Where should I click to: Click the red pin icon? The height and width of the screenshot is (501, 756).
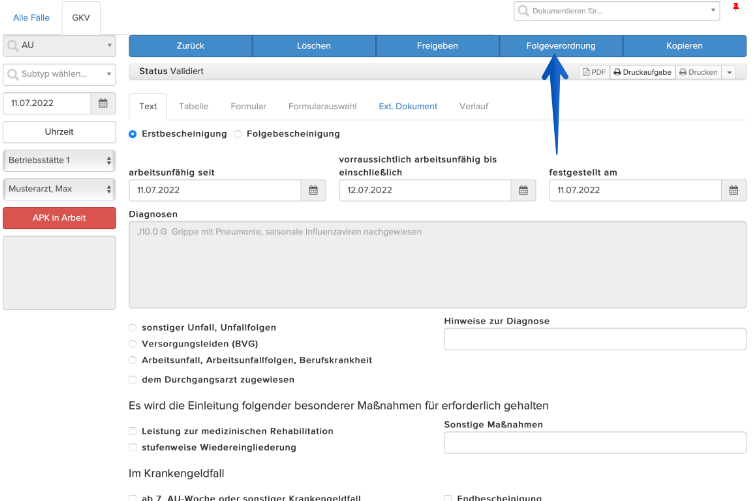point(736,7)
